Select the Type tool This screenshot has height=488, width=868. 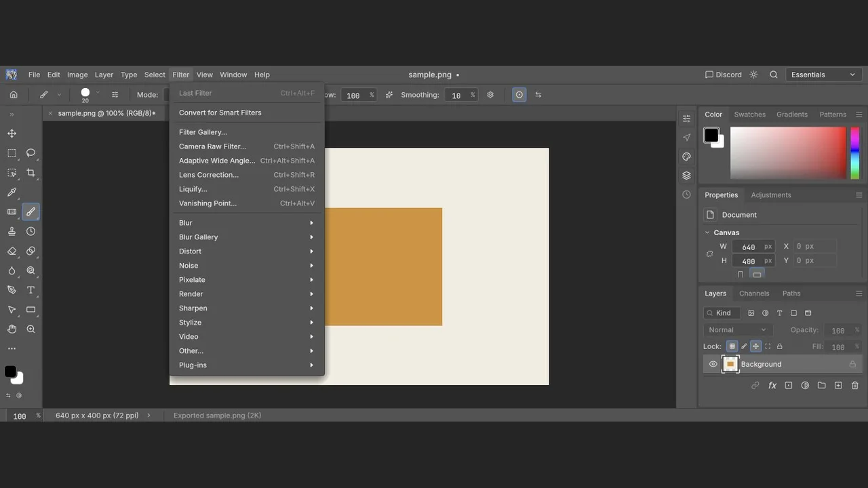pyautogui.click(x=31, y=290)
